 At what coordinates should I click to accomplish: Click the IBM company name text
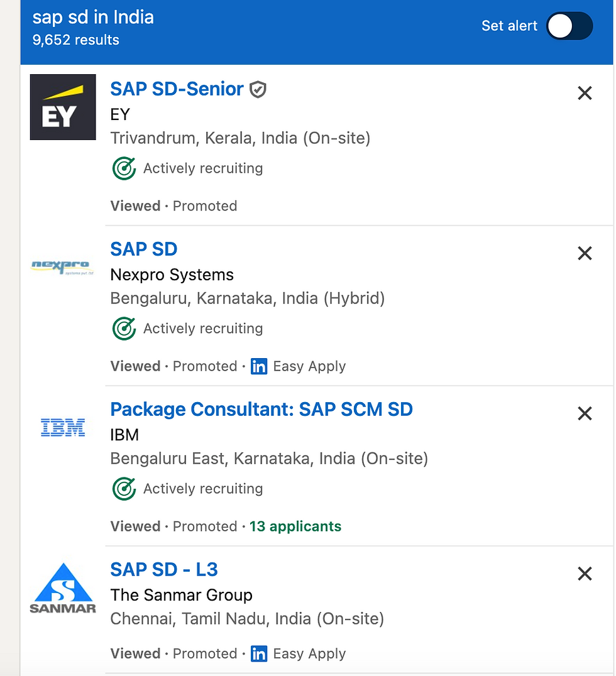point(124,435)
